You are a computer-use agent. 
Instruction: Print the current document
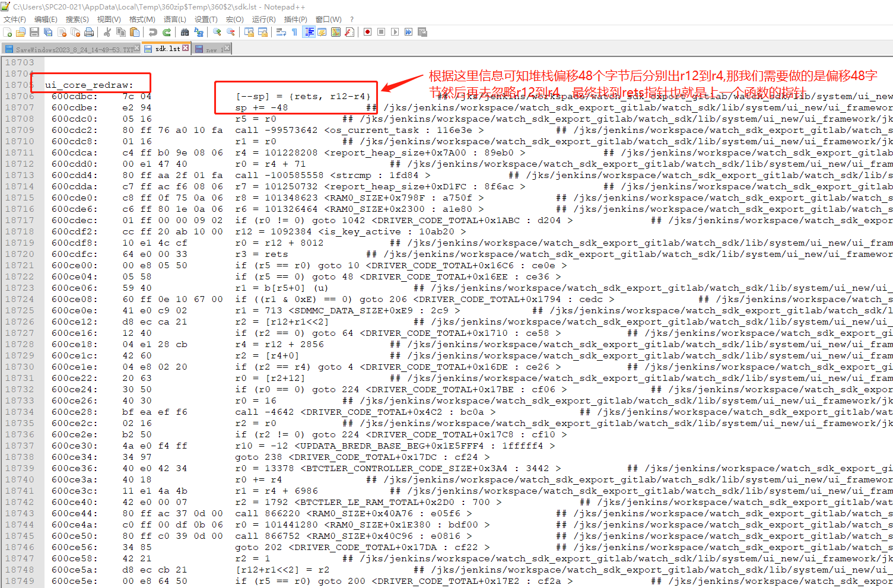pos(89,32)
